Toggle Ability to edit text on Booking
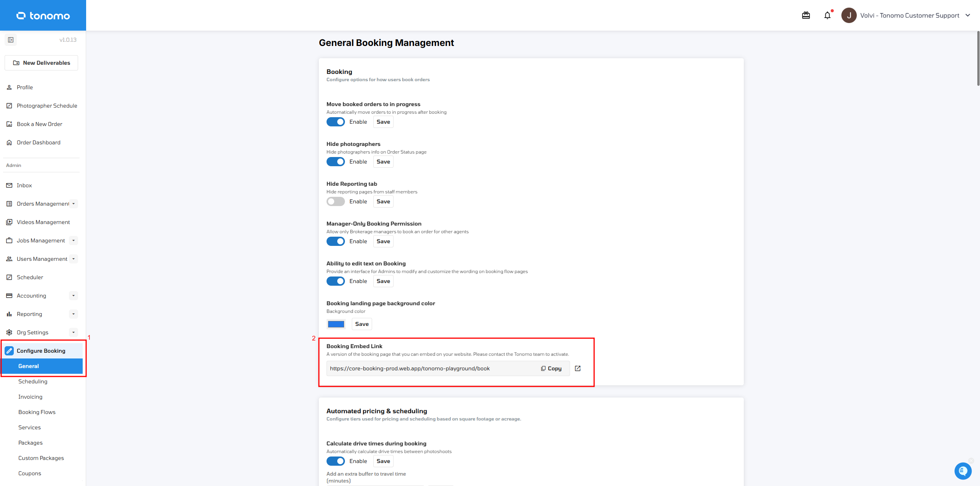The width and height of the screenshot is (980, 486). point(335,281)
